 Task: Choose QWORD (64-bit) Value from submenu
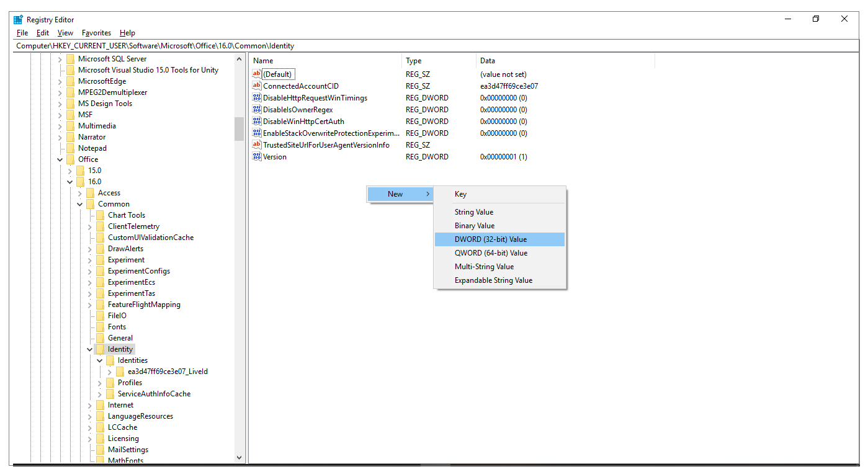(x=500, y=253)
